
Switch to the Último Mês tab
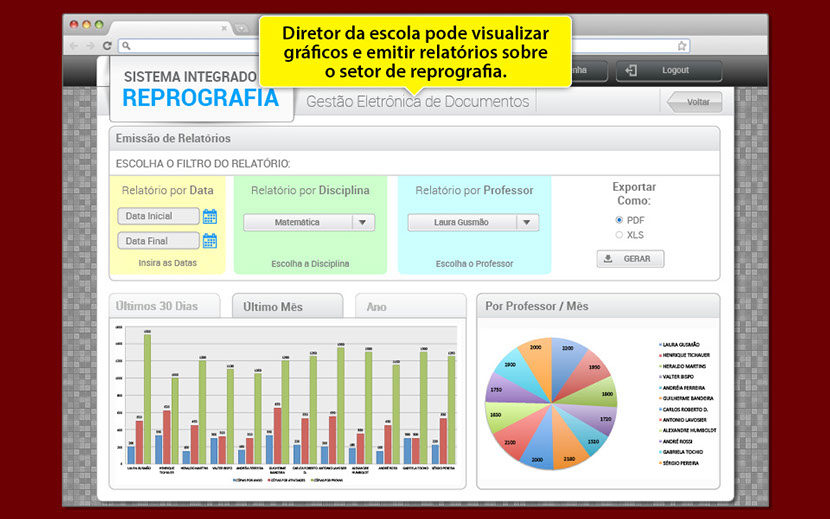tap(287, 307)
